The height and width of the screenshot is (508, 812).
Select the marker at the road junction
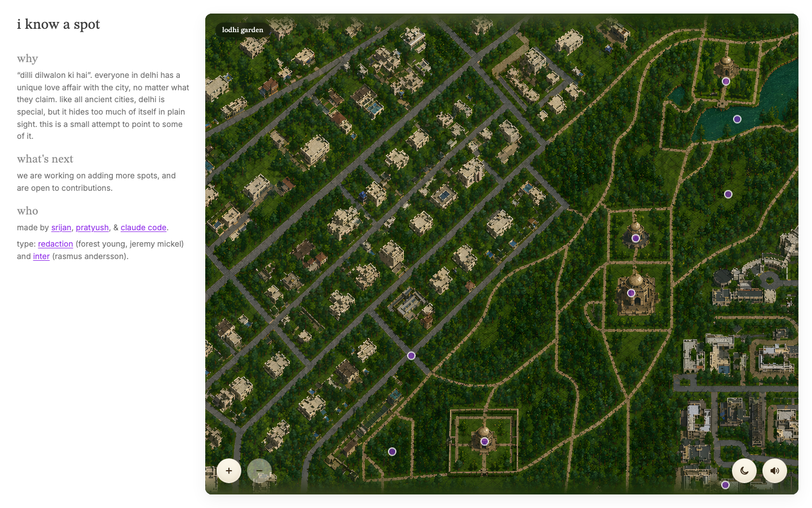click(411, 356)
